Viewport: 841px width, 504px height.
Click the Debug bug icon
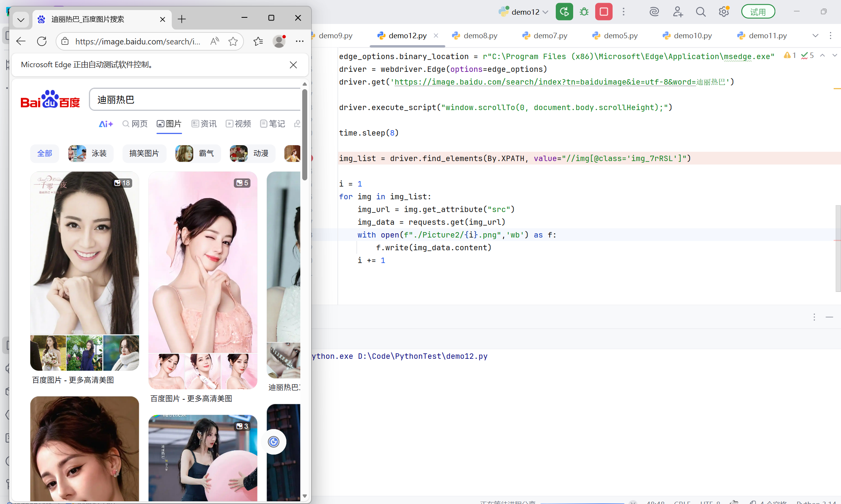(x=584, y=12)
